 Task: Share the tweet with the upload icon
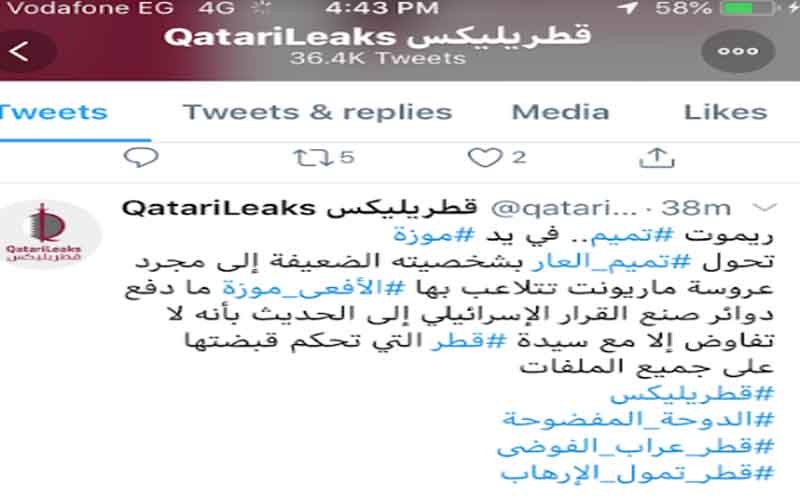[657, 158]
